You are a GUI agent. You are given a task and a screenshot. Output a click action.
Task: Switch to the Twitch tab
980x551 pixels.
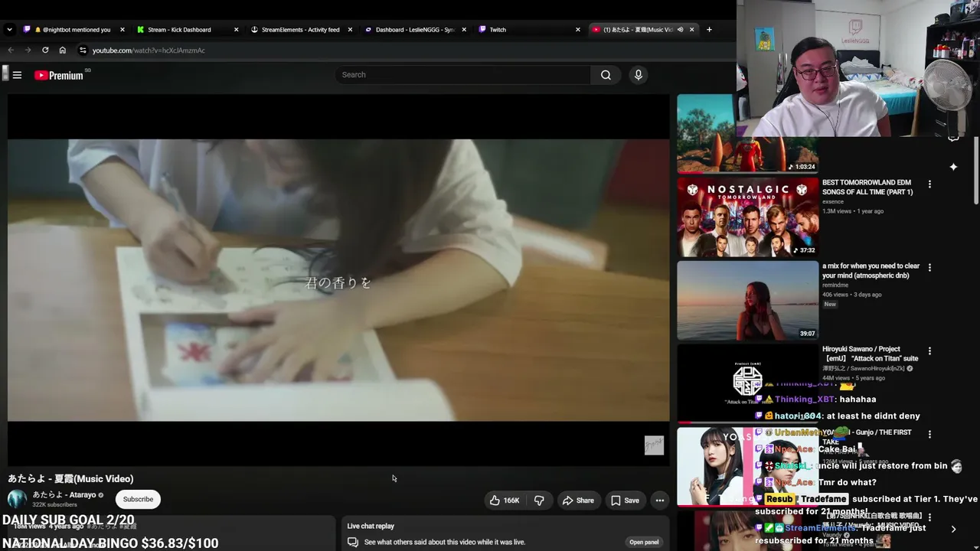coord(528,30)
